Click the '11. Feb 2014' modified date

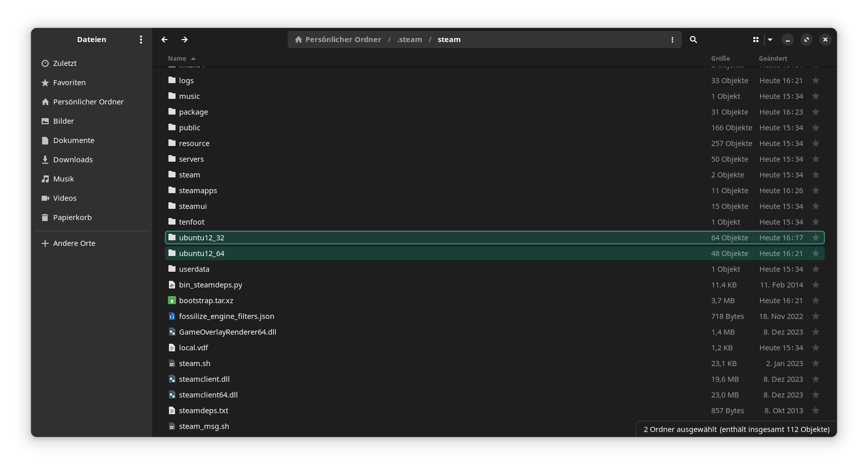[x=781, y=285]
